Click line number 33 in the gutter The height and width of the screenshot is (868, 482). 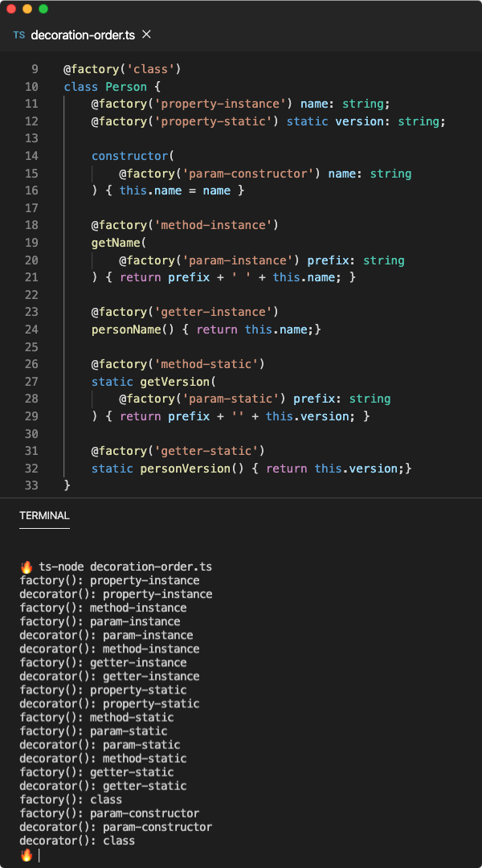[x=31, y=485]
